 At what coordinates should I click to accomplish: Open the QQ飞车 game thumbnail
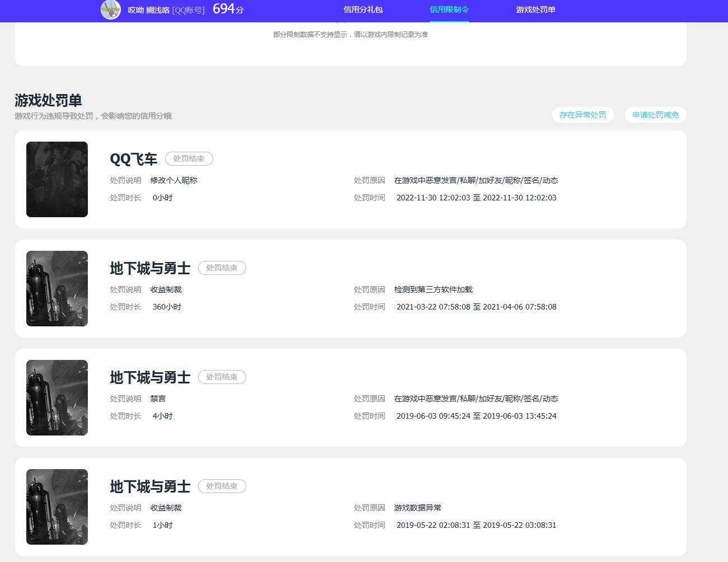tap(57, 179)
